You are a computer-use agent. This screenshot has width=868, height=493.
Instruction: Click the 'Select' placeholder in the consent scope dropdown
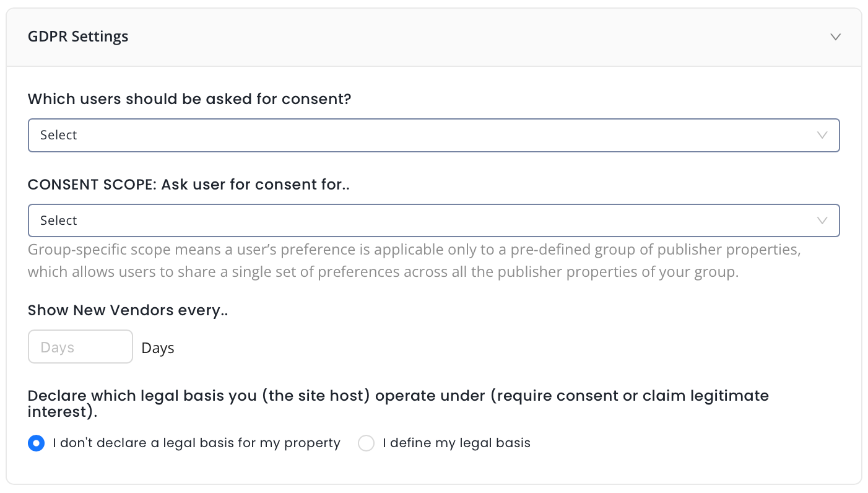coord(59,220)
